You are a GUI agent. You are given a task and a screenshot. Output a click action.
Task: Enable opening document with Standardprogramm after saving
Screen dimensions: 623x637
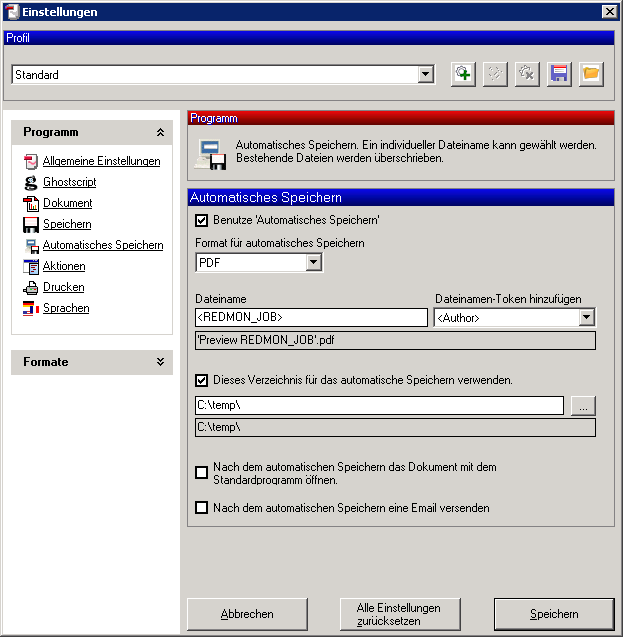pos(201,473)
